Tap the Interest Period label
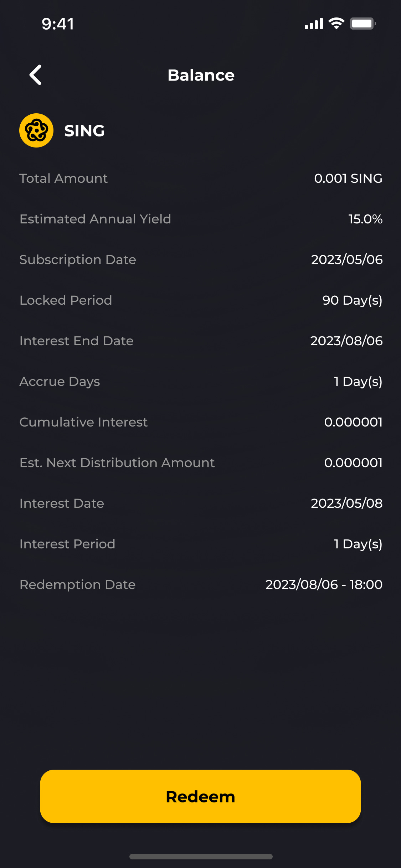 point(67,544)
